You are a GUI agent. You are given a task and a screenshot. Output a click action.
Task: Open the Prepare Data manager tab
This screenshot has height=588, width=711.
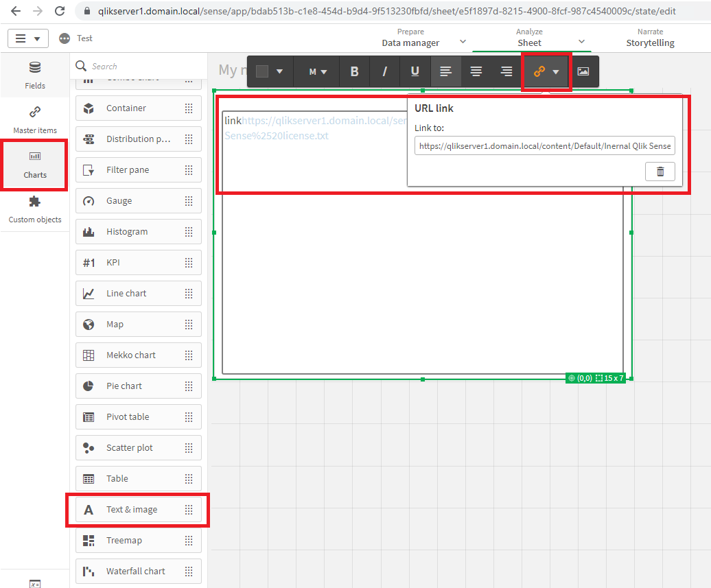(410, 38)
